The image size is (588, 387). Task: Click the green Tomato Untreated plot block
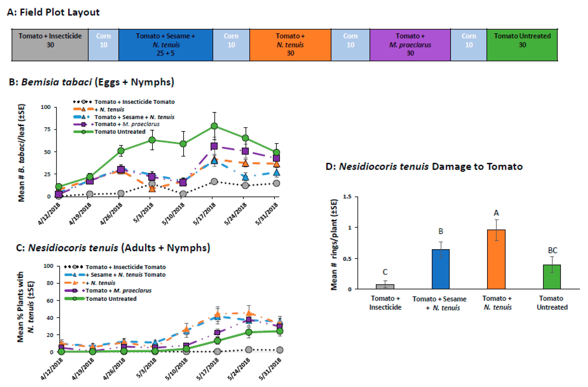522,45
